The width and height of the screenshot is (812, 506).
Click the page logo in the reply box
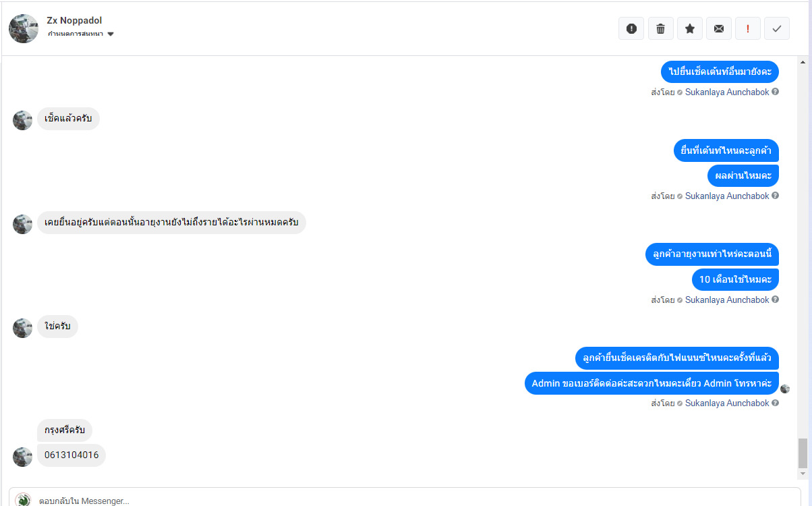[24, 500]
